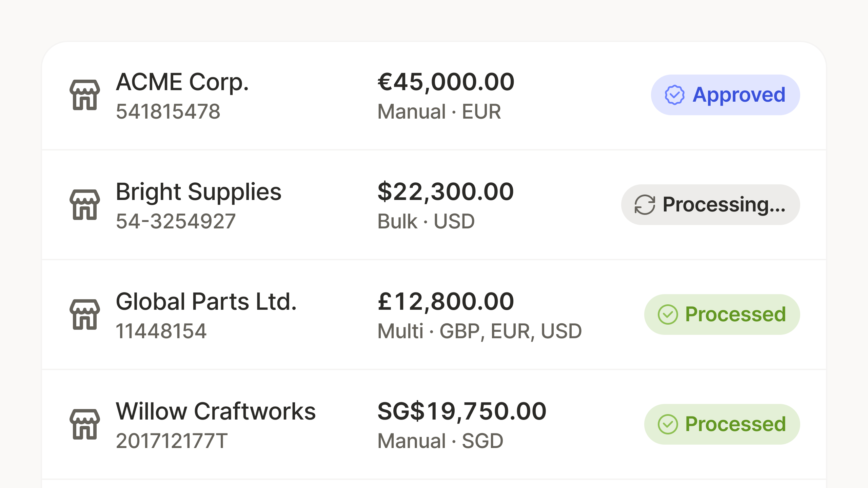868x488 pixels.
Task: Click the Processing... status badge
Action: click(710, 205)
